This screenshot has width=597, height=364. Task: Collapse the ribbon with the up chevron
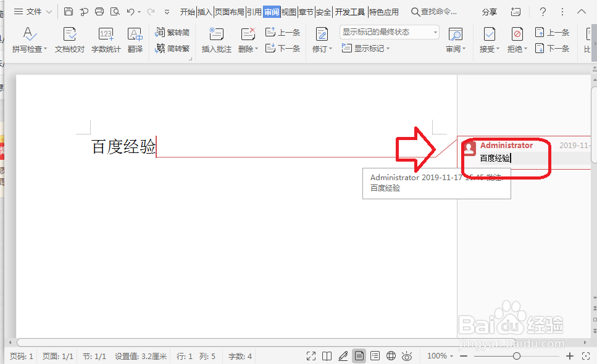(582, 12)
